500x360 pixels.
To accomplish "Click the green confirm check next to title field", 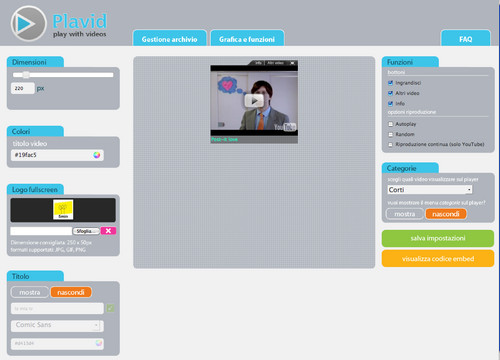I will [110, 308].
